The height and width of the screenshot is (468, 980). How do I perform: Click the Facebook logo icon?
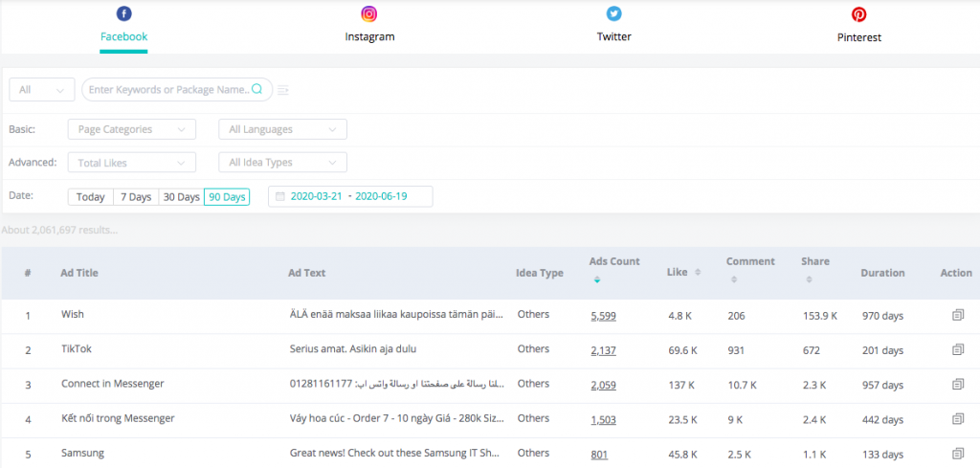pos(123,13)
